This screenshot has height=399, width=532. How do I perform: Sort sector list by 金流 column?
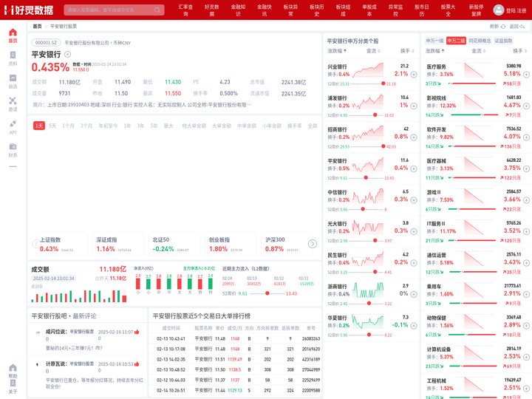[x=478, y=51]
